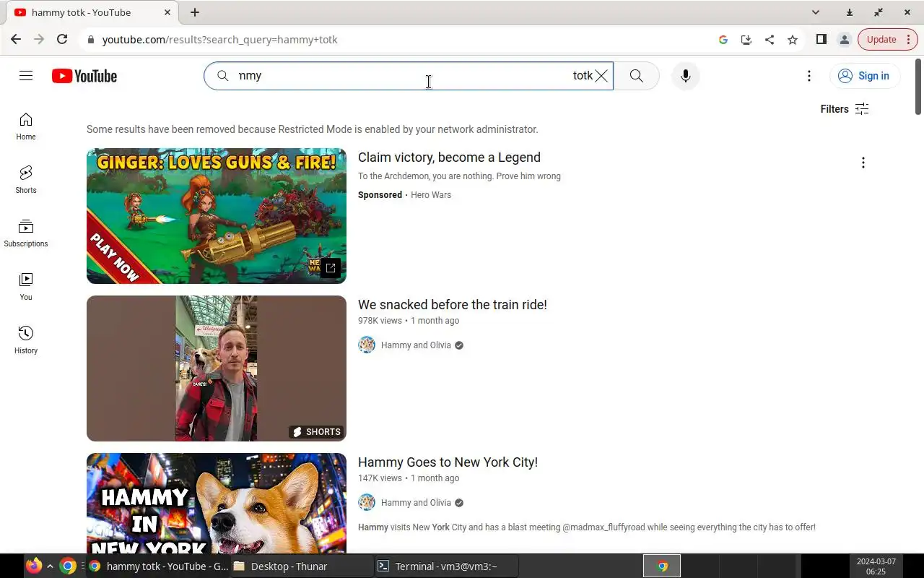Click the Restricted Mode notice text
924x578 pixels.
coord(312,129)
